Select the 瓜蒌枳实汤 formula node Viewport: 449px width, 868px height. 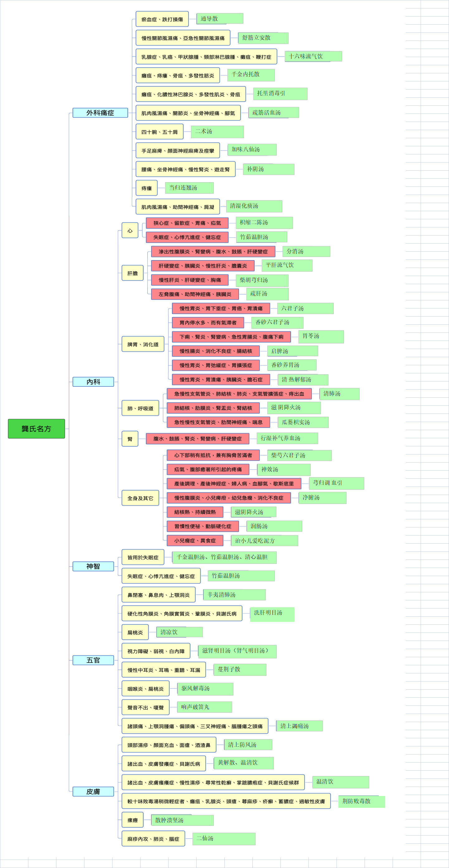click(x=303, y=422)
